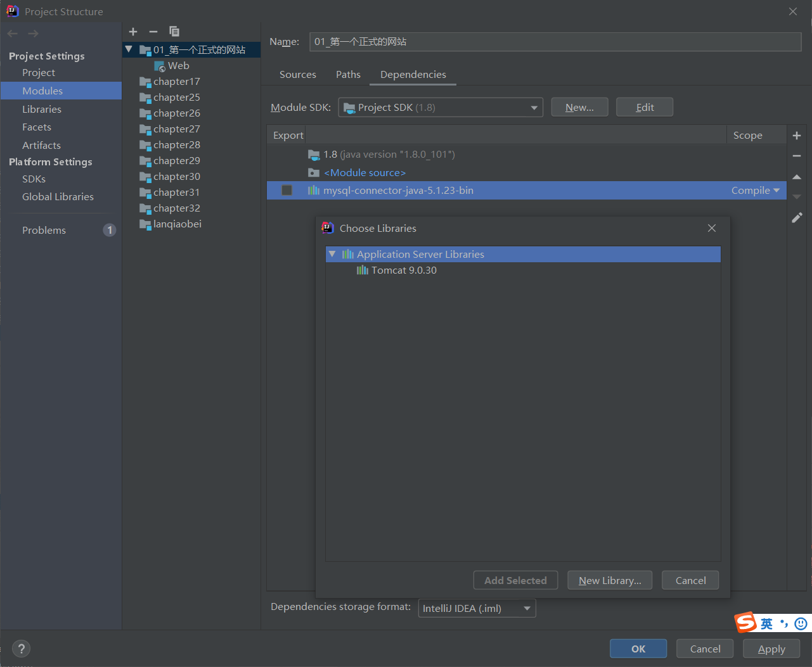Select the chapter30 module
Image resolution: width=812 pixels, height=667 pixels.
(x=176, y=177)
